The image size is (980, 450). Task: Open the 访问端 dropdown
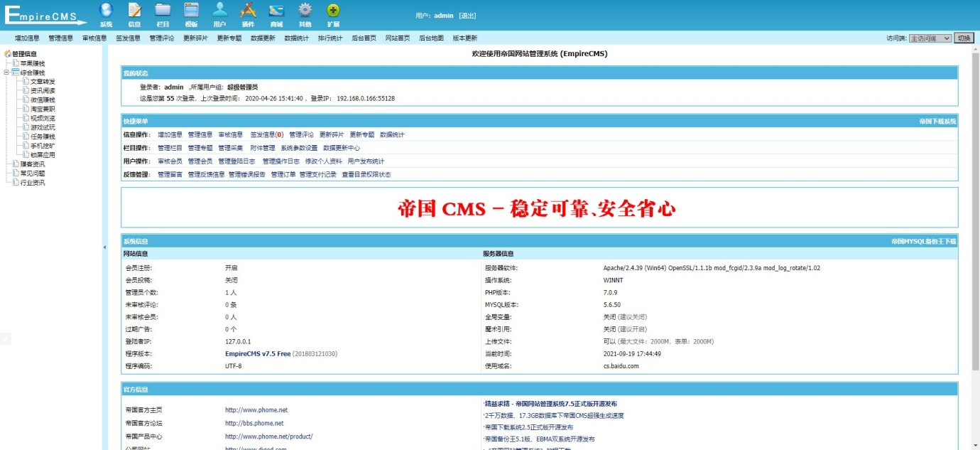930,38
